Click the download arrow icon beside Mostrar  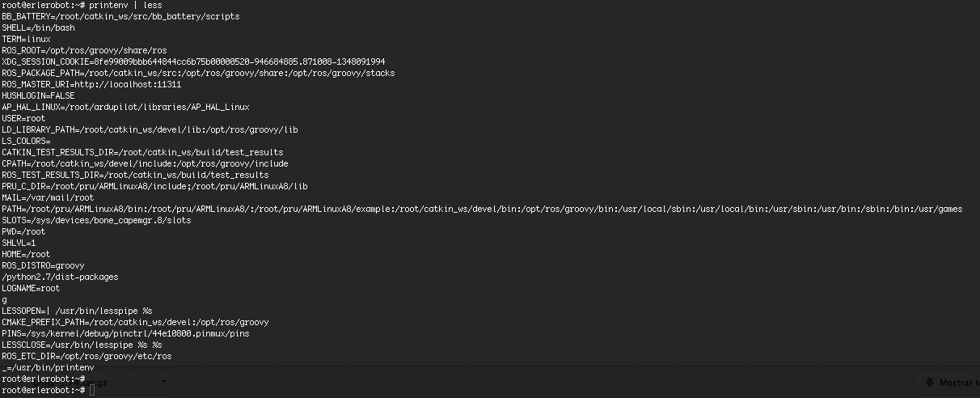point(927,383)
